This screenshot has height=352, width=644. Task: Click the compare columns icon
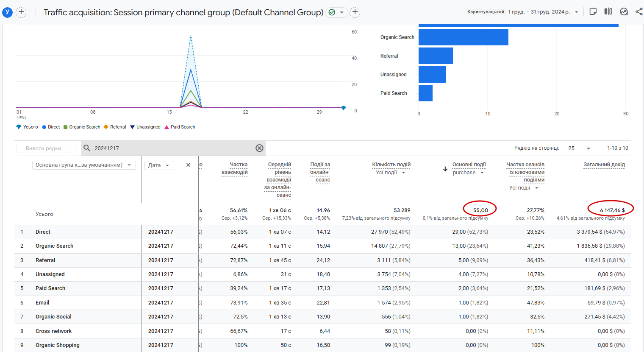pyautogui.click(x=608, y=11)
